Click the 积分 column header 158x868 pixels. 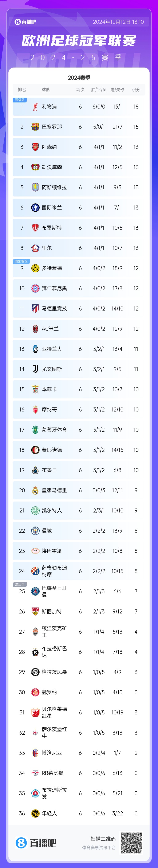coord(136,90)
